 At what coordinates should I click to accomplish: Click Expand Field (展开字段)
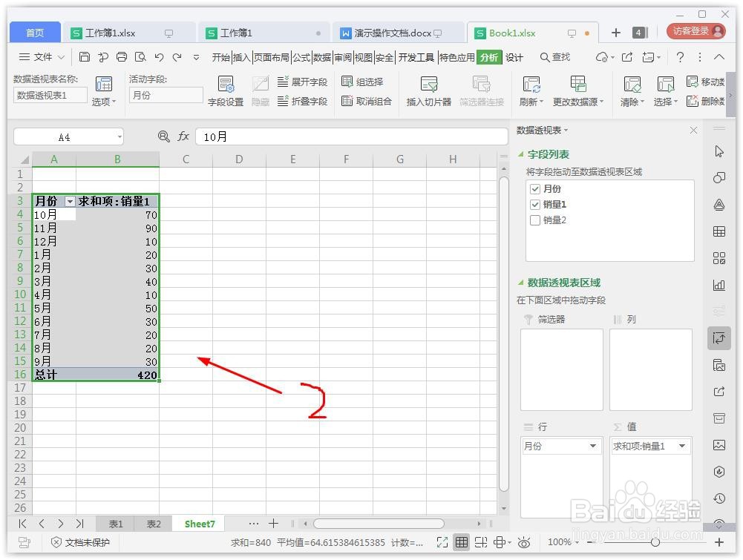(302, 82)
